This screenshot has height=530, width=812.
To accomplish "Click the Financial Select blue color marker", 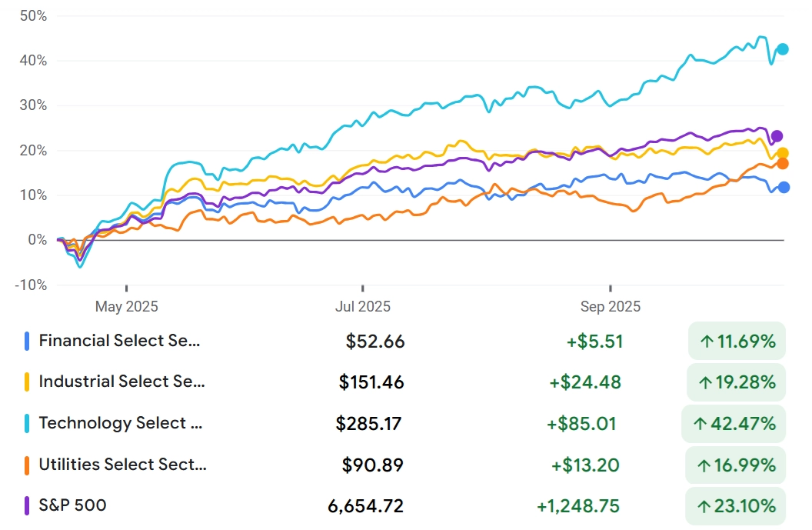I will pyautogui.click(x=28, y=341).
